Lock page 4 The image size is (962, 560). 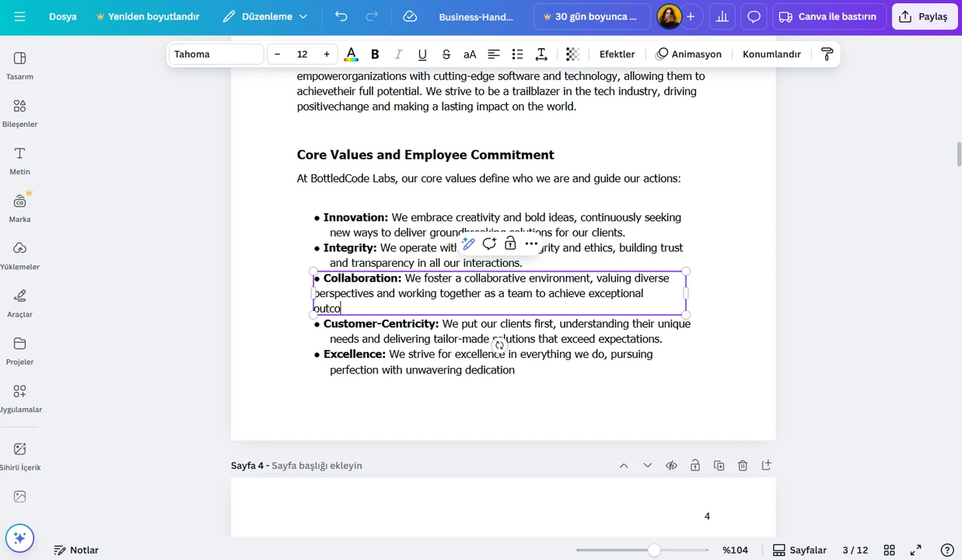(x=695, y=466)
